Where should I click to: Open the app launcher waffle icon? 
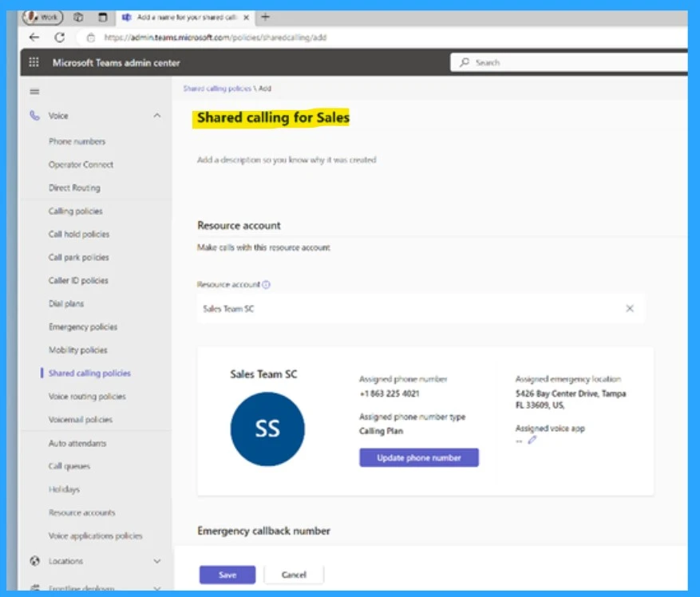pos(34,62)
